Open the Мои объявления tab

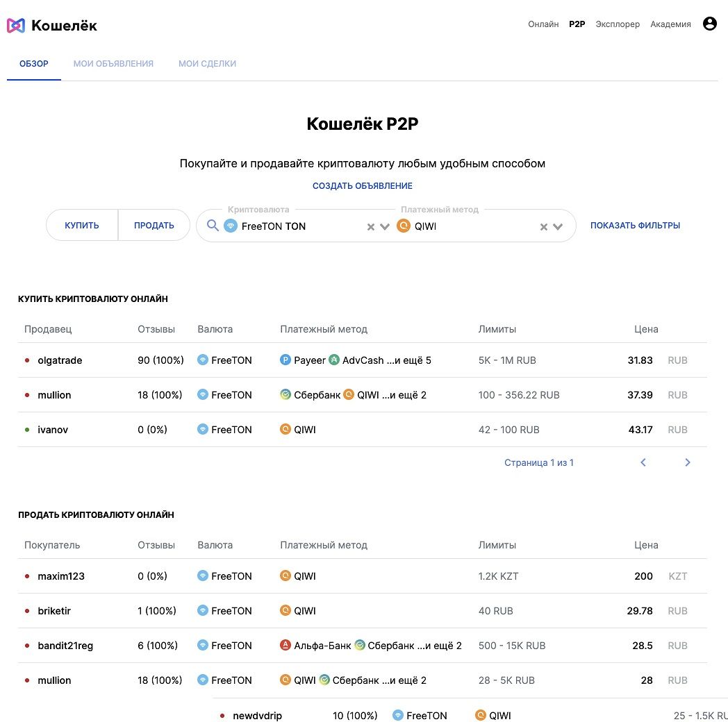point(113,64)
